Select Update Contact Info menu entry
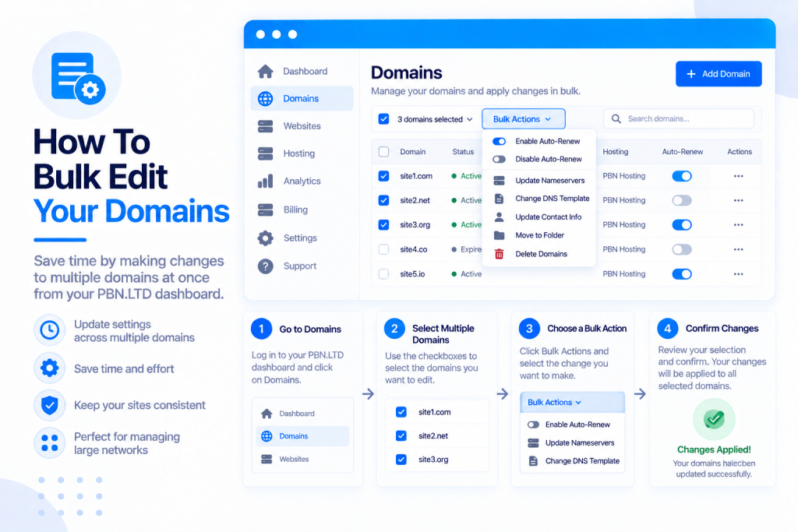 tap(539, 217)
